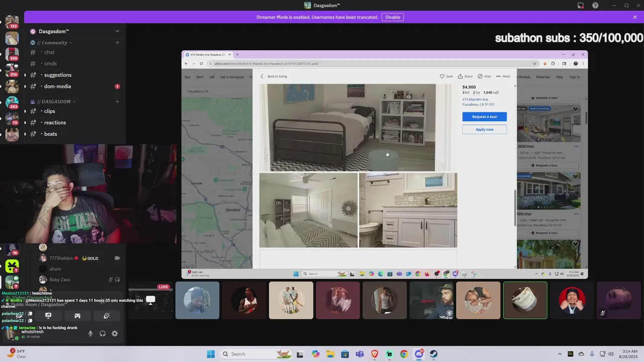
Task: Click Rent in the Zillow navigation
Action: (200, 77)
